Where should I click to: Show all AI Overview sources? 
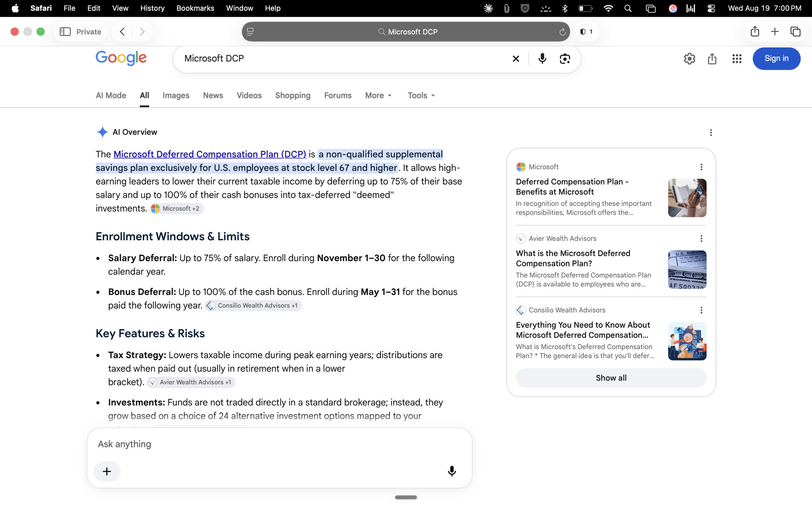[611, 378]
